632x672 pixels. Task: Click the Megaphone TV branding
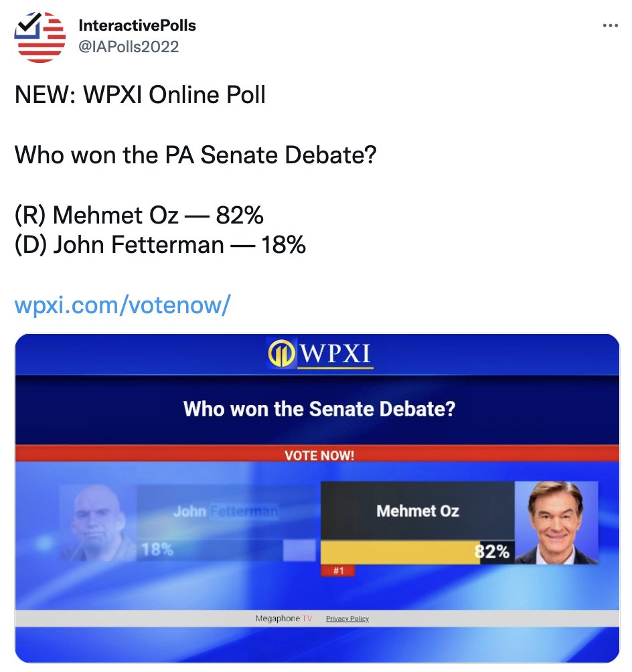[283, 618]
